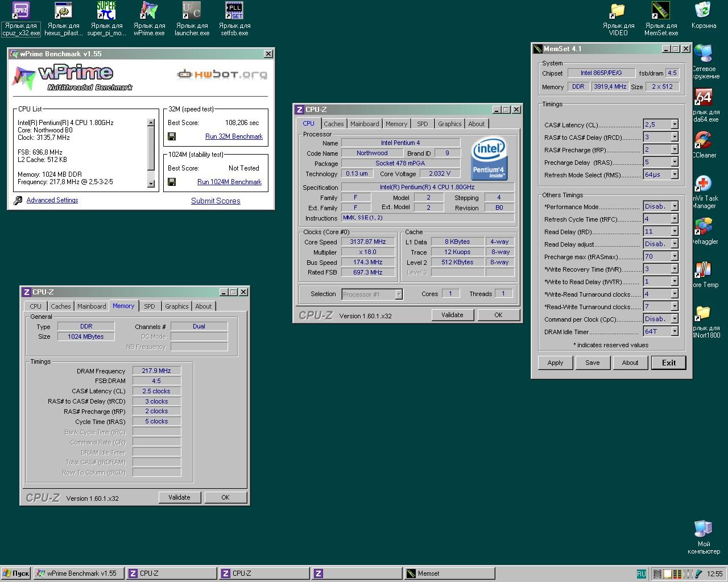This screenshot has height=582, width=728.
Task: Click the Apply button in MemSet
Action: (x=555, y=363)
